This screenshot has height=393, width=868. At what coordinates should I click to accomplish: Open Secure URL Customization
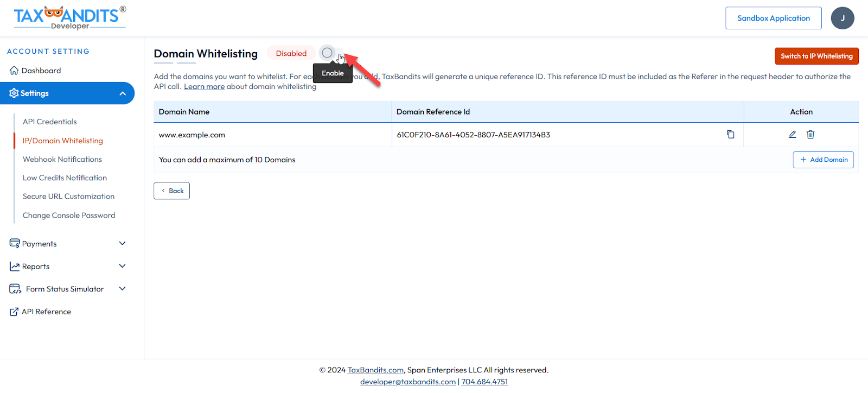pos(68,196)
